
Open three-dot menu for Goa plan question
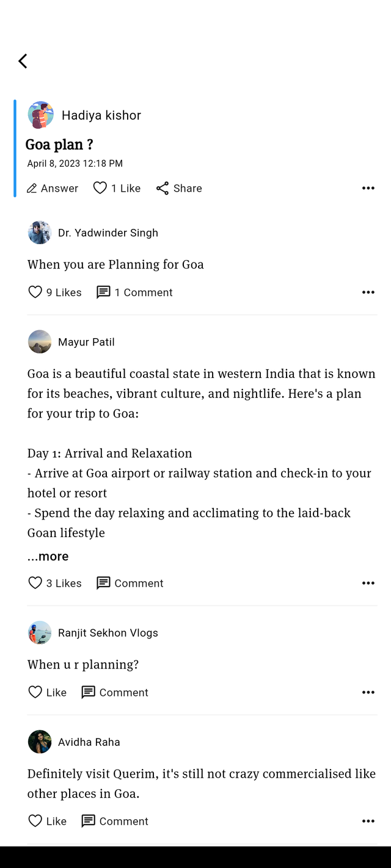(x=368, y=188)
